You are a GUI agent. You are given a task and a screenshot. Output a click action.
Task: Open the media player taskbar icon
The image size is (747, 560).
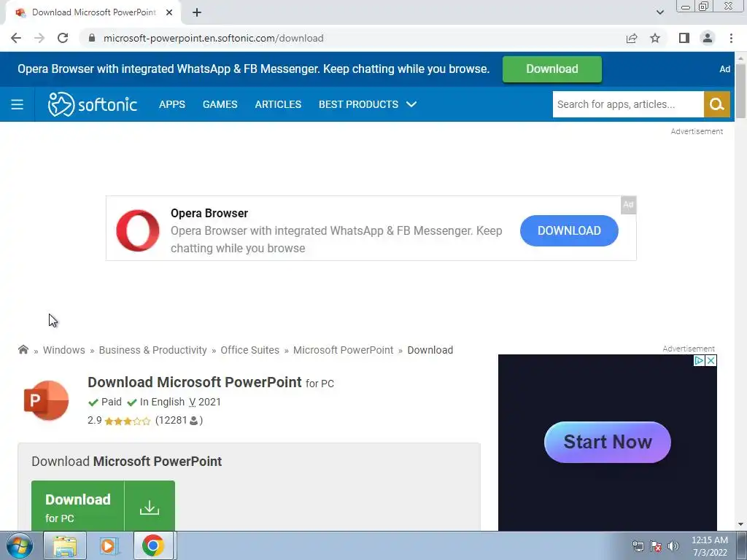click(108, 545)
